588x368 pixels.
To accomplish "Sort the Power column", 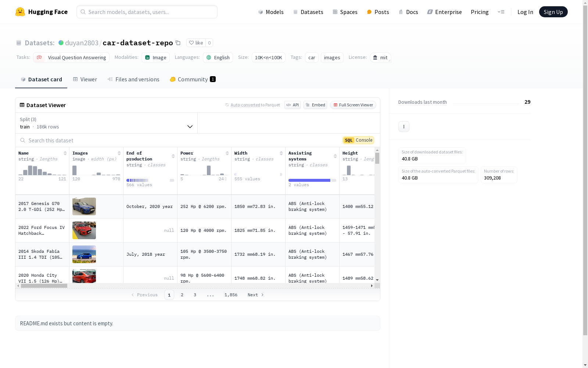I will pyautogui.click(x=227, y=153).
